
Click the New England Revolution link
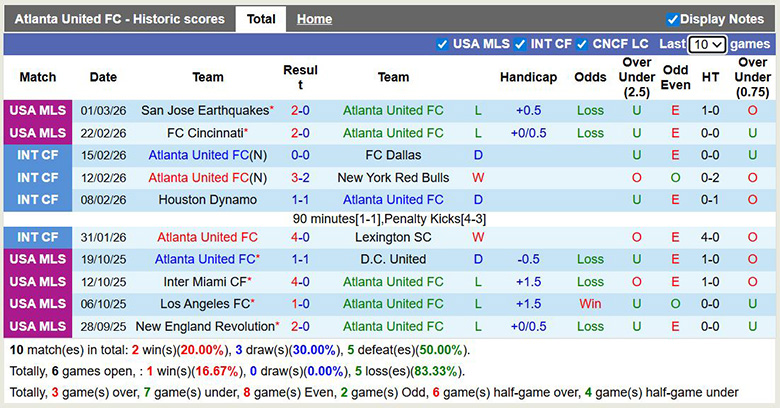(x=205, y=326)
